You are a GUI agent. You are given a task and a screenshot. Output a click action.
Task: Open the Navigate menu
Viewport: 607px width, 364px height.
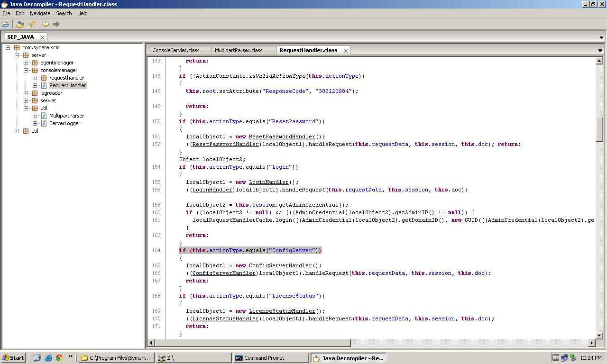point(40,13)
